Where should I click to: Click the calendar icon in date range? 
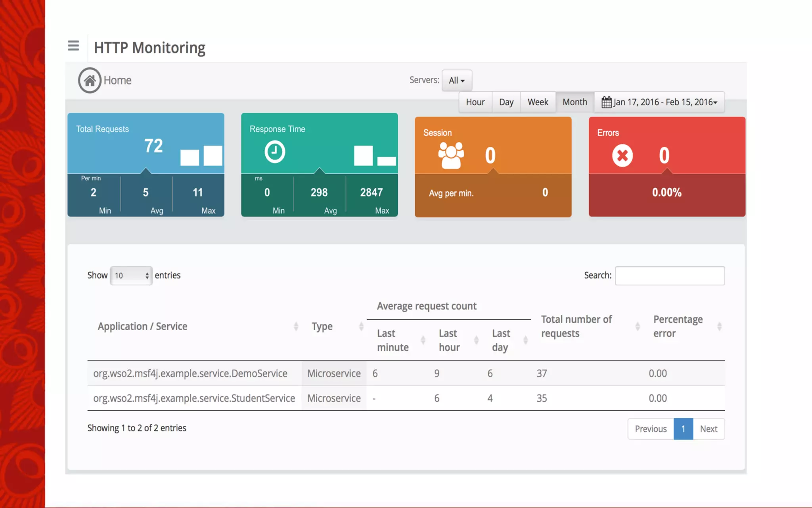point(606,102)
